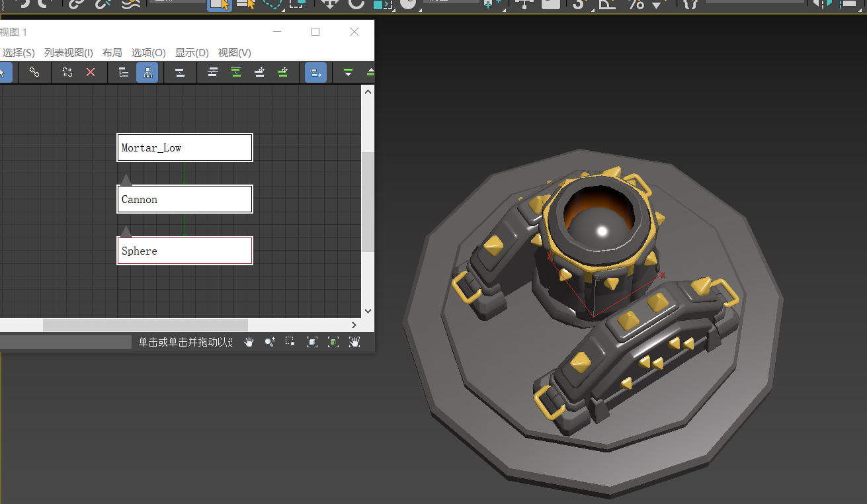This screenshot has width=867, height=504.
Task: Click the schematic view horizontal scrollbar thumb
Action: tap(145, 325)
